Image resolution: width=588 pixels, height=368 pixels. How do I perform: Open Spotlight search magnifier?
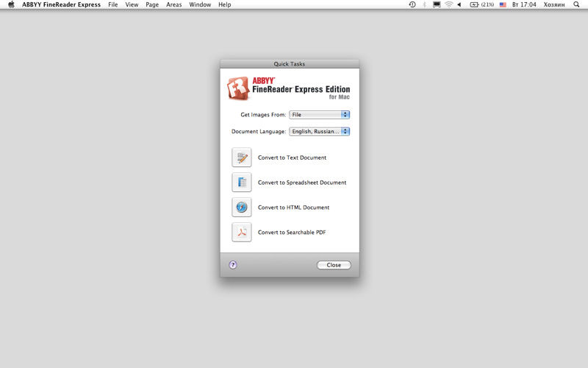click(x=576, y=4)
